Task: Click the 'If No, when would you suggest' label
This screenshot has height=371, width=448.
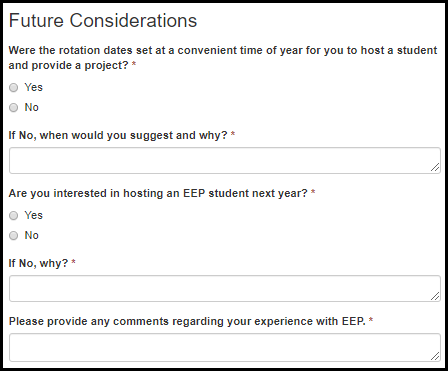Action: (x=118, y=136)
